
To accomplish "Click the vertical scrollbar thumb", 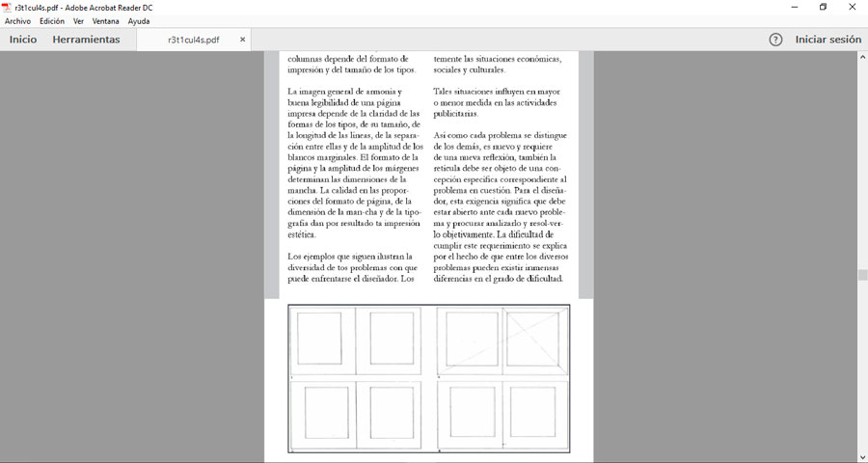I will (862, 275).
